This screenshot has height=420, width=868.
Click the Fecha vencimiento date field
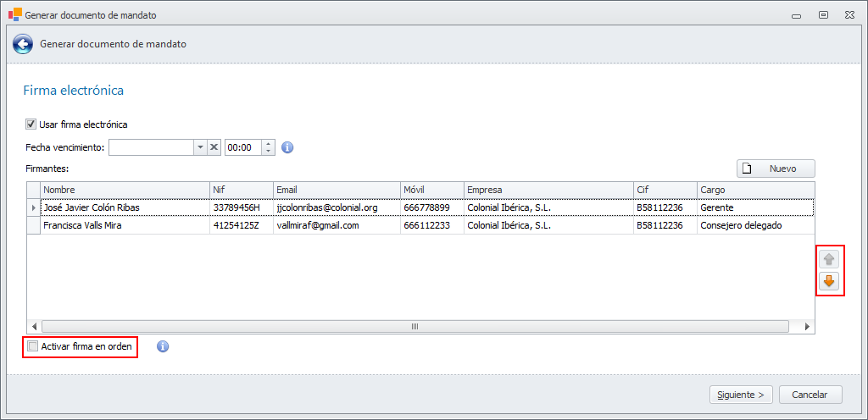coord(151,147)
